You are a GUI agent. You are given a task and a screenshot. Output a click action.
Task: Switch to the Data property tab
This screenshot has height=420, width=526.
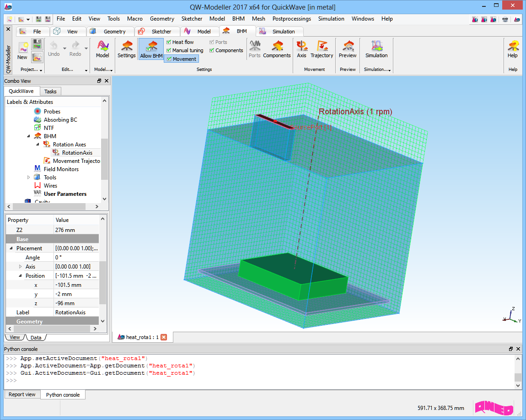pyautogui.click(x=36, y=338)
